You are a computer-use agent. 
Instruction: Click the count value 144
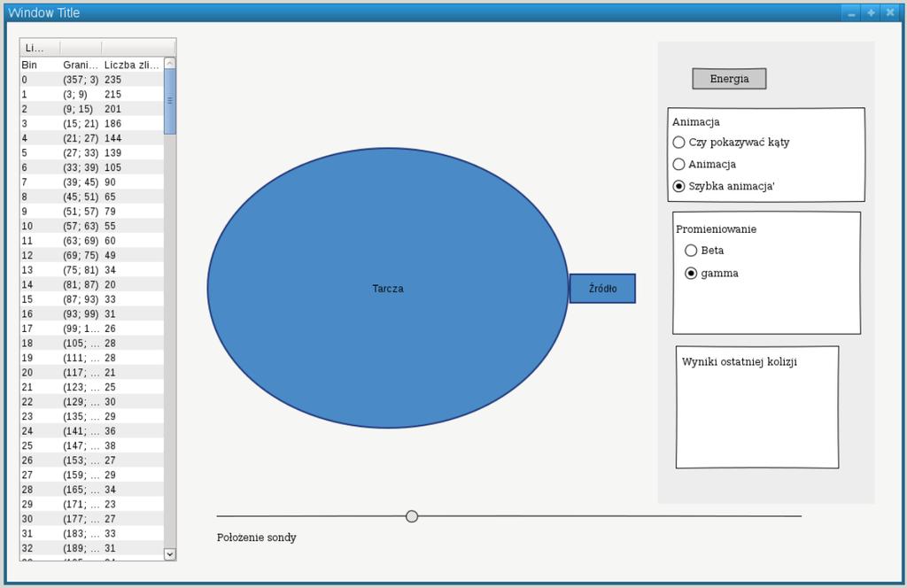click(112, 138)
